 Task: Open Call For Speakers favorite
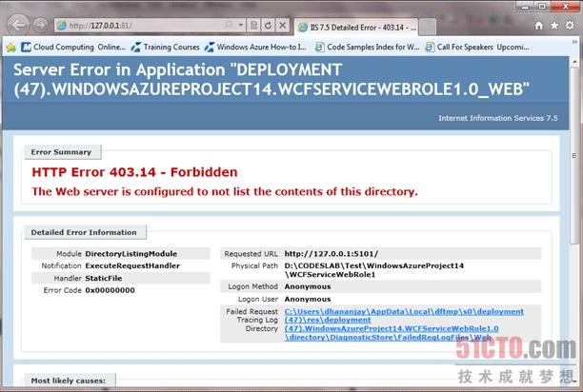click(x=477, y=48)
